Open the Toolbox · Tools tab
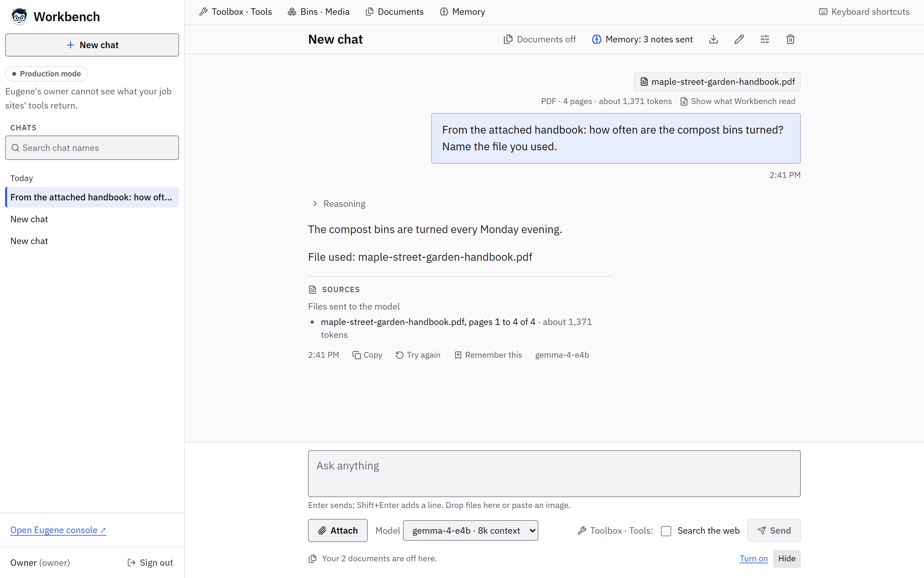Screen dimensions: 924x578 point(235,12)
